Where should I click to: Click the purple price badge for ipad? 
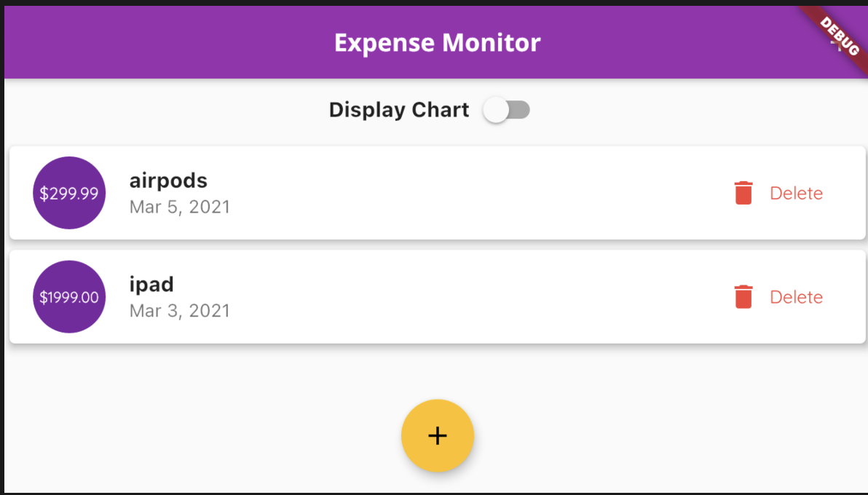click(x=69, y=296)
